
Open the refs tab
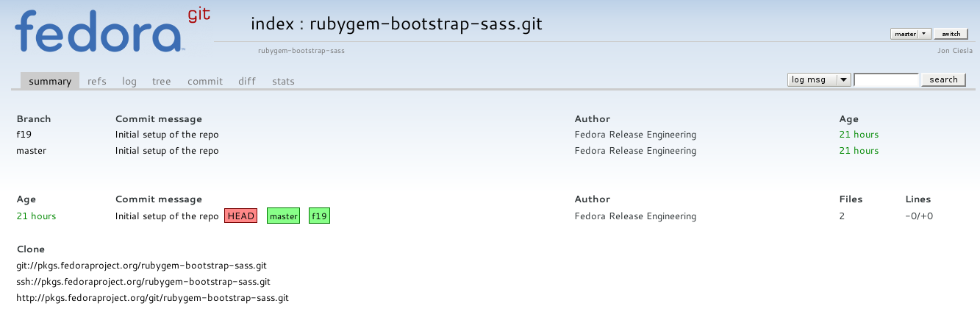click(x=97, y=82)
